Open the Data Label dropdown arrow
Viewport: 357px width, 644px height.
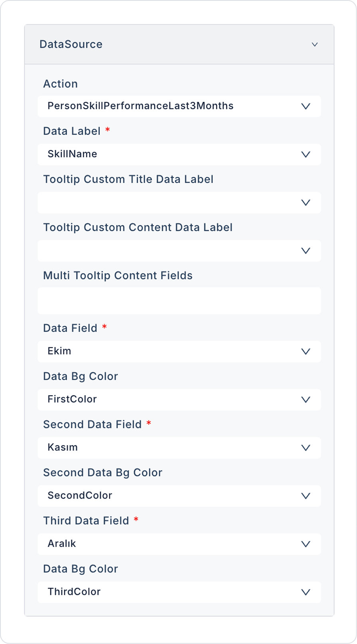pos(305,155)
